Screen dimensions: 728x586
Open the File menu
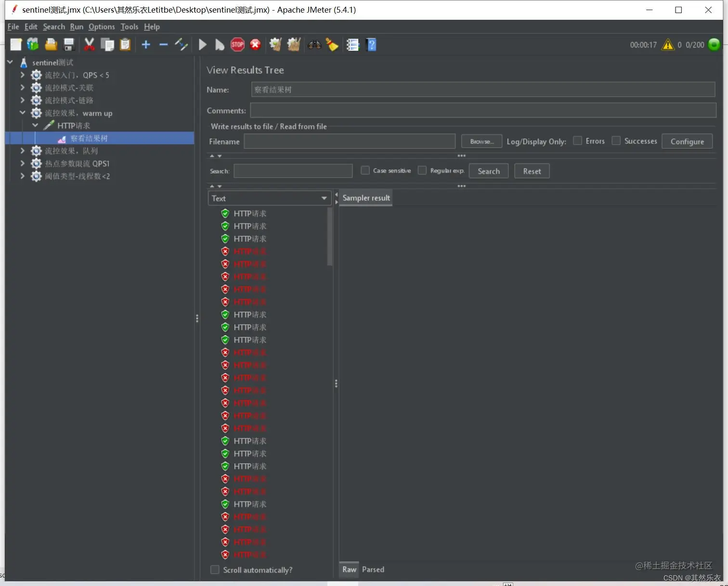(13, 27)
